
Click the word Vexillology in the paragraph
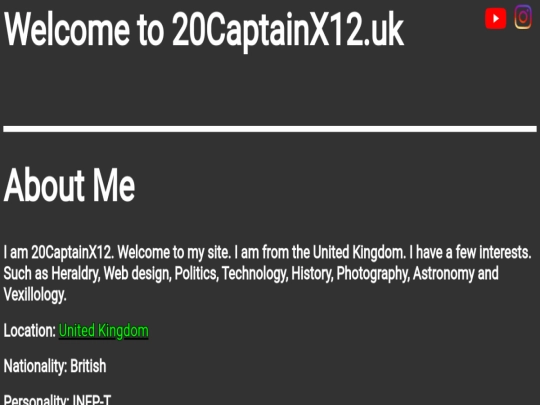[35, 295]
